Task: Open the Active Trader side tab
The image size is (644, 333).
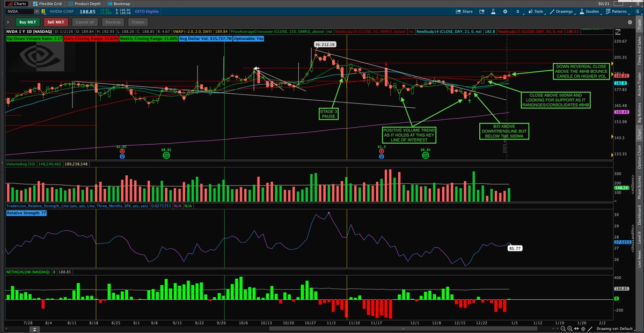Action: point(639,84)
